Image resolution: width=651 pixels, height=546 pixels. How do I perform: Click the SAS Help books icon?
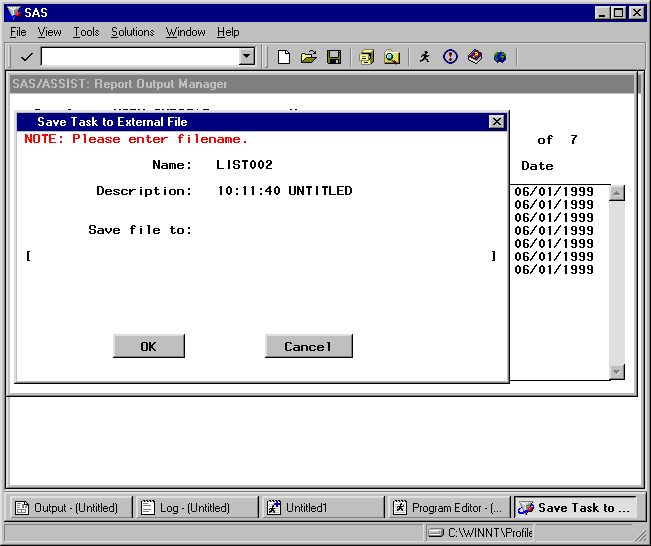475,57
